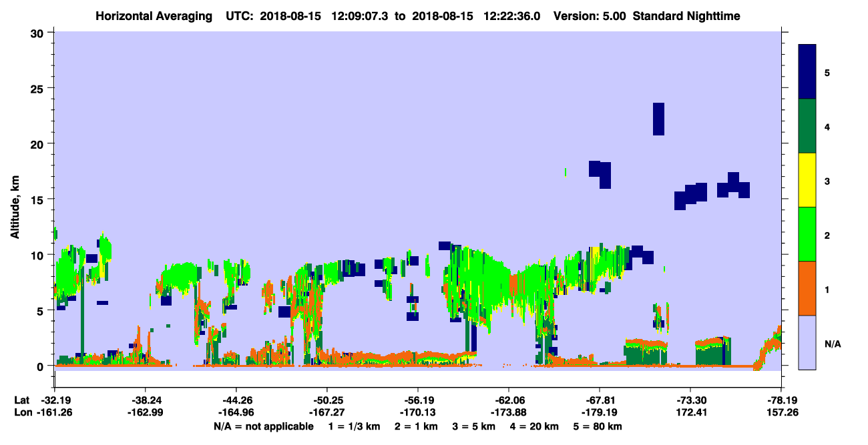
Task: Click the y-axis tick label 20
Action: point(39,143)
